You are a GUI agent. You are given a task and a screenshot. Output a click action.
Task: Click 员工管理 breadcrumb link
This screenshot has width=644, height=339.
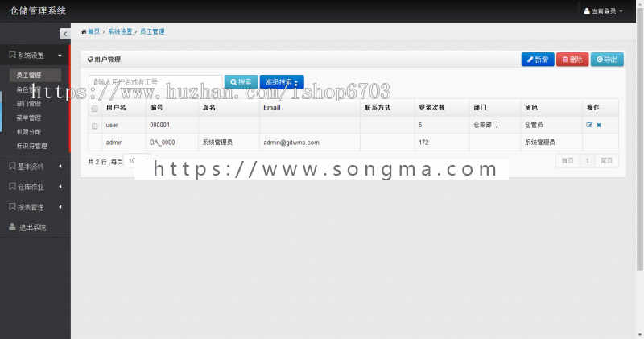[x=152, y=31]
